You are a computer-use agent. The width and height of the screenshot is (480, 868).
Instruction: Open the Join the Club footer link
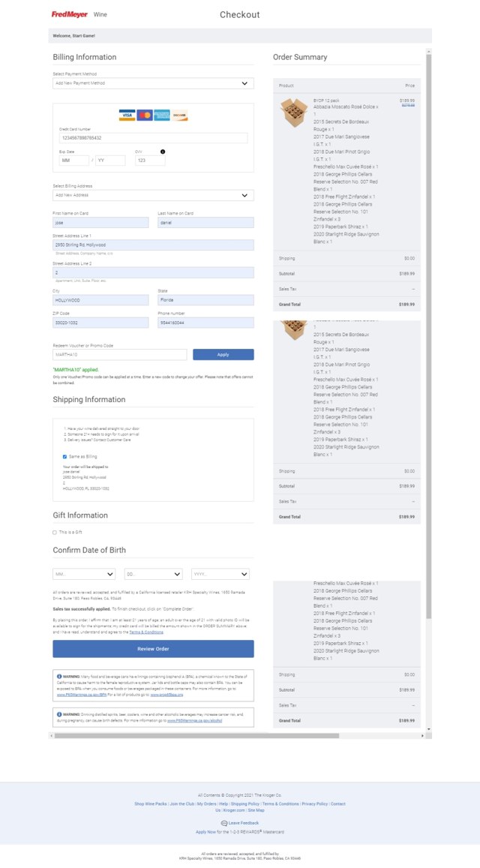[182, 803]
